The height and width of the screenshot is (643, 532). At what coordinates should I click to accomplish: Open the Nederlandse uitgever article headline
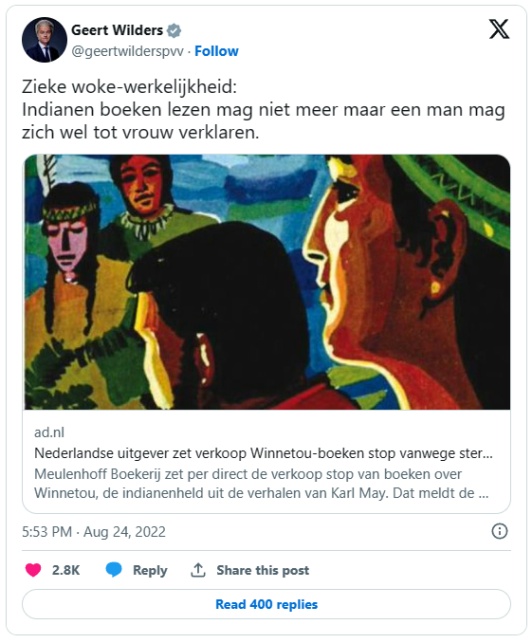[263, 454]
